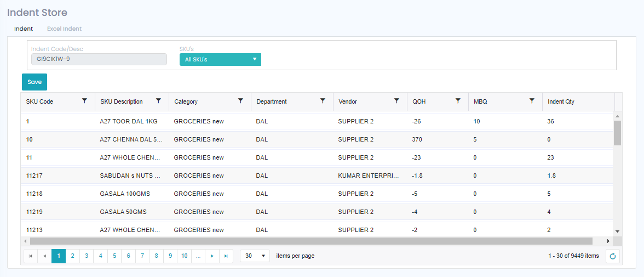This screenshot has height=277, width=644.
Task: Go to page 7
Action: point(142,256)
